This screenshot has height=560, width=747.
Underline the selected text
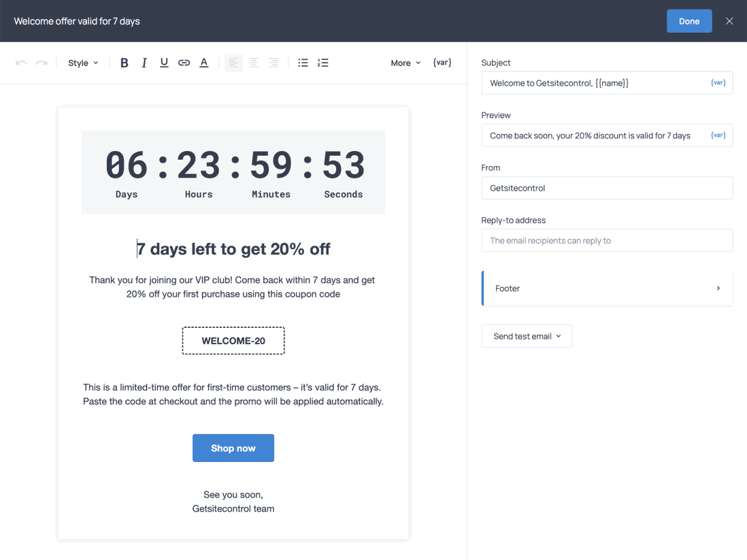[164, 62]
